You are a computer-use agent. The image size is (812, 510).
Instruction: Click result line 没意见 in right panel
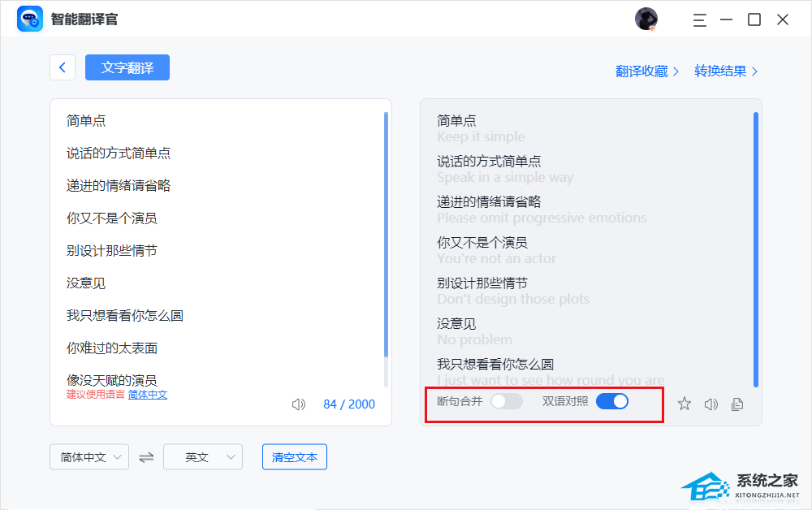[x=456, y=324]
